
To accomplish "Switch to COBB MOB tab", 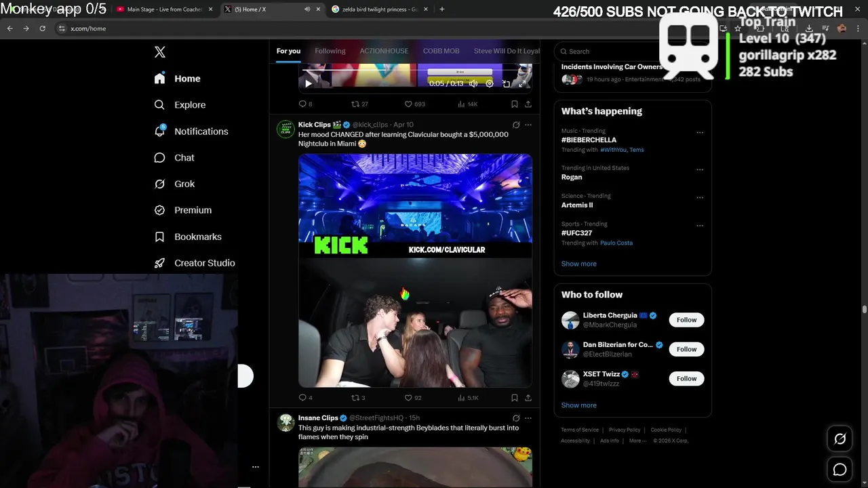I will pyautogui.click(x=441, y=51).
